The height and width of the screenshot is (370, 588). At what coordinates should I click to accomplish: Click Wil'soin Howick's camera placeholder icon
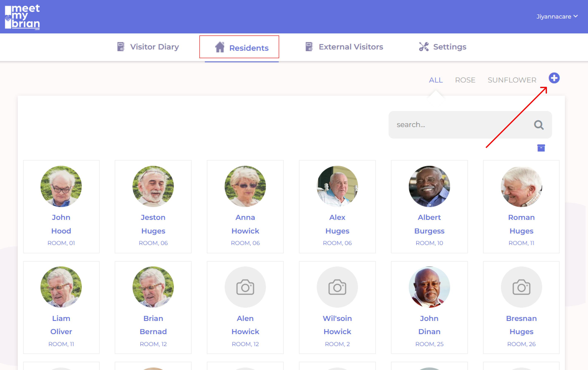pos(337,287)
